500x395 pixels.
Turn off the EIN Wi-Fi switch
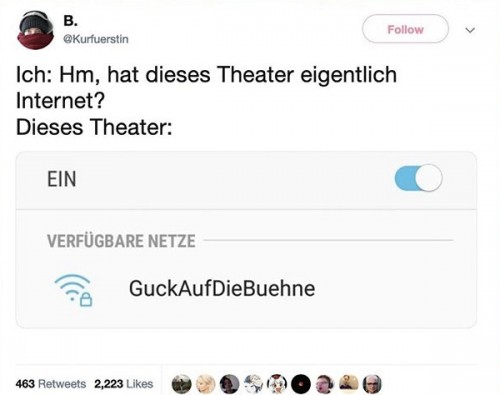[x=419, y=178]
